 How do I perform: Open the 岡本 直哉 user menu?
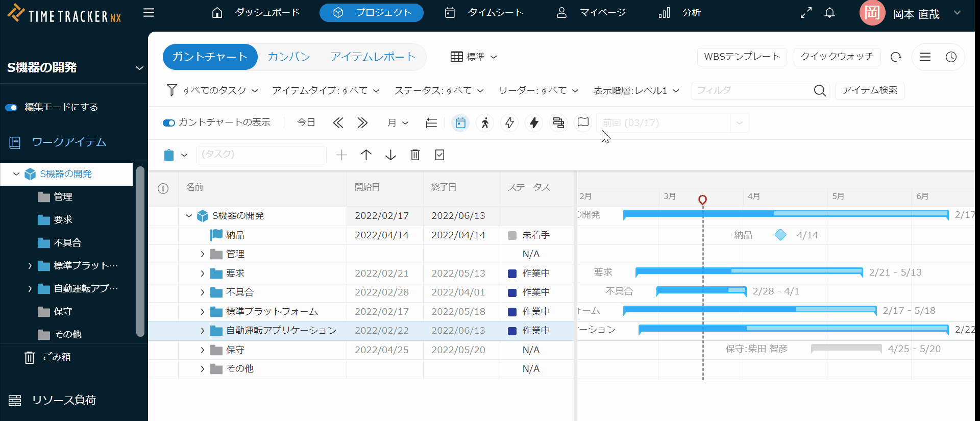[911, 13]
